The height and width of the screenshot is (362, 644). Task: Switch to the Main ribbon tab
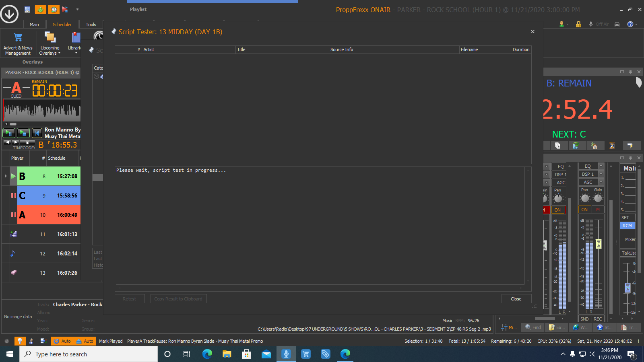(34, 25)
